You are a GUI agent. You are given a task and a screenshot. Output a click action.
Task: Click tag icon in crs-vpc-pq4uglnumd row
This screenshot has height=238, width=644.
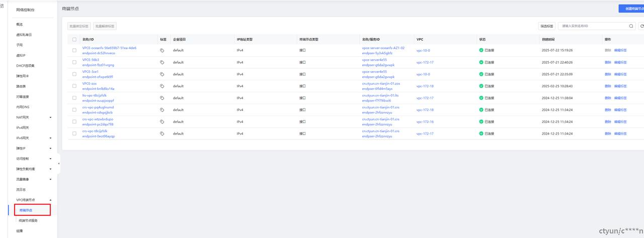pyautogui.click(x=162, y=110)
